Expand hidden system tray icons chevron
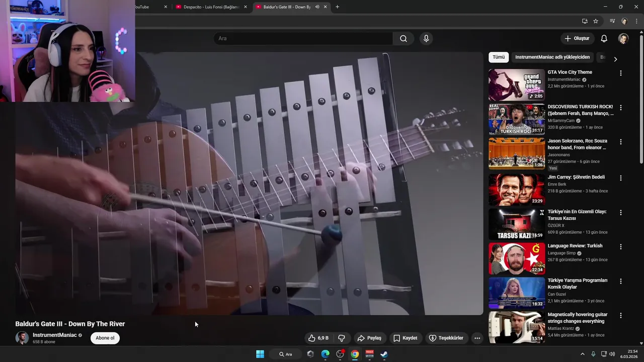 pyautogui.click(x=583, y=354)
